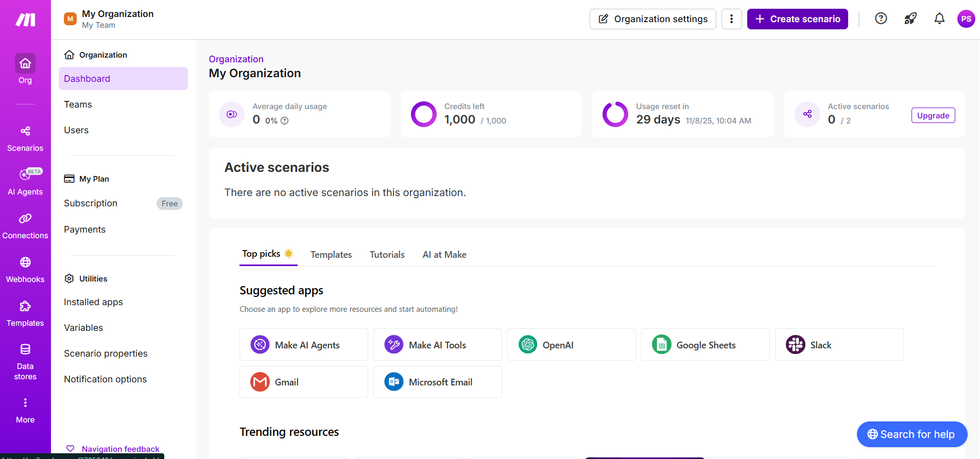The width and height of the screenshot is (980, 459).
Task: Click the Gmail app icon
Action: pyautogui.click(x=260, y=382)
